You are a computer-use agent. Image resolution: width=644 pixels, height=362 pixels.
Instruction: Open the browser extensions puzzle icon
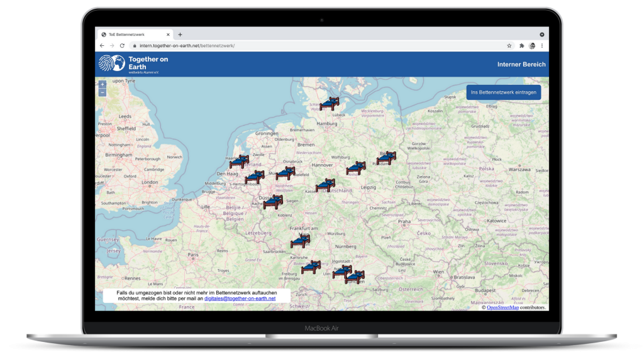(521, 46)
